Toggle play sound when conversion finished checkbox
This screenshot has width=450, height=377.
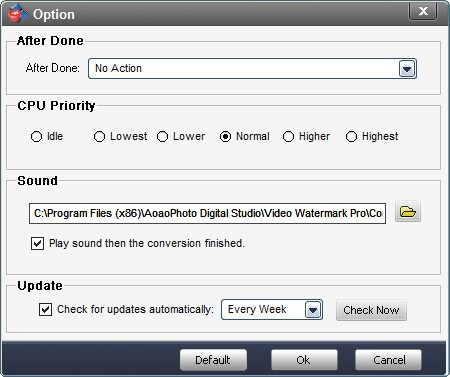click(37, 243)
